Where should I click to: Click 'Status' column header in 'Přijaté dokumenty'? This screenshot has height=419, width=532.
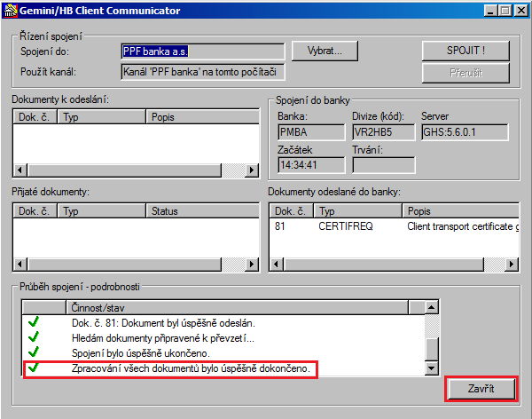pos(202,211)
